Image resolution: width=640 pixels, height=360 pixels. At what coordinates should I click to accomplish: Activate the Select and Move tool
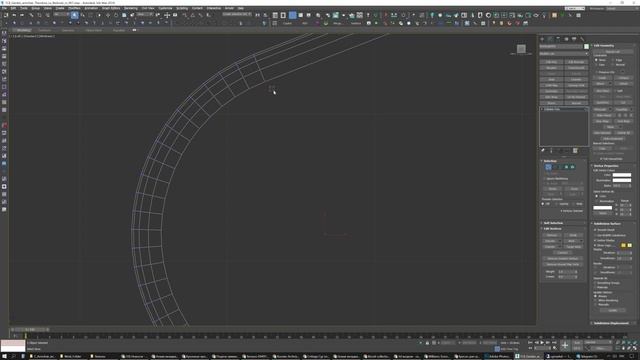(x=108, y=15)
